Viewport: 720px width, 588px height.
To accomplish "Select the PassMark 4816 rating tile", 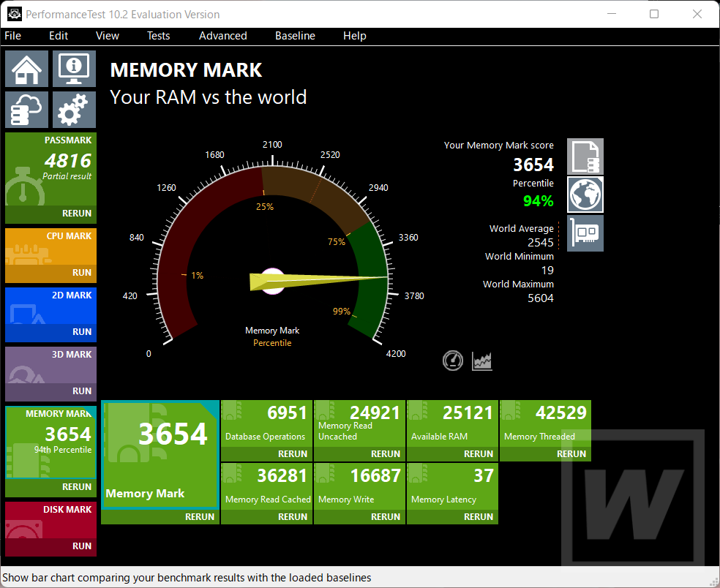I will [x=51, y=169].
